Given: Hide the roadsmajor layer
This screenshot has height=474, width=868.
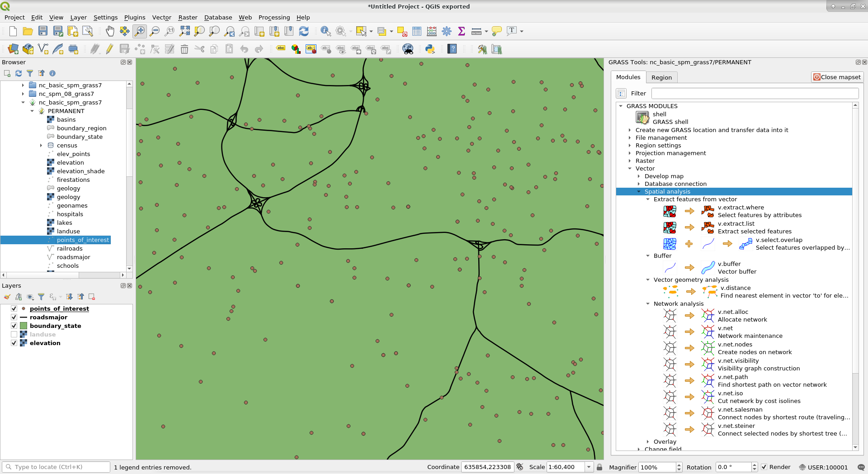Looking at the screenshot, I should coord(14,318).
